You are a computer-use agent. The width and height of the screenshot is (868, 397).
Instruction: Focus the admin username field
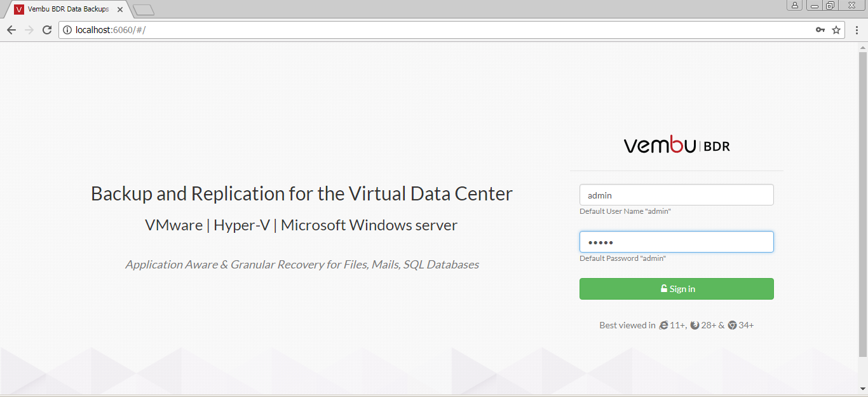(676, 195)
